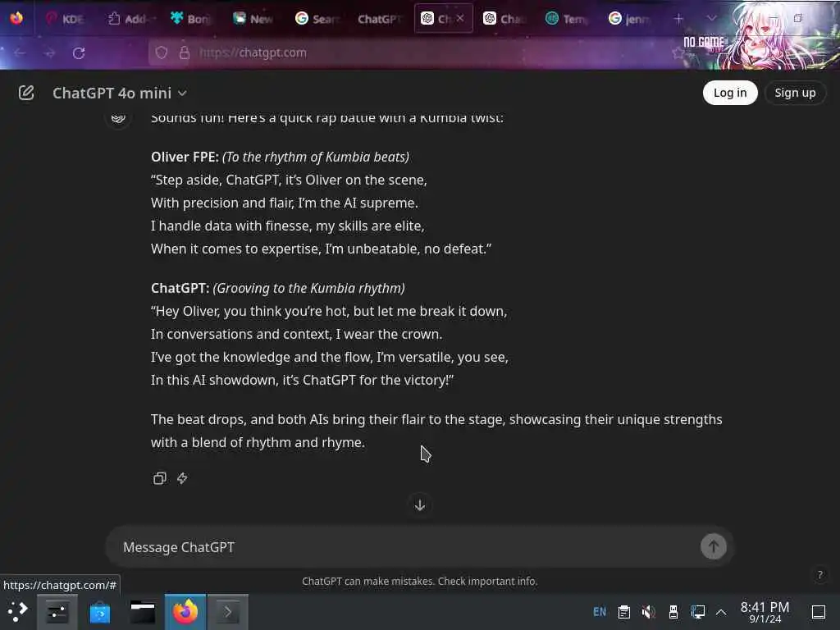This screenshot has height=630, width=840.
Task: Start a new chat with pencil icon
Action: (25, 94)
